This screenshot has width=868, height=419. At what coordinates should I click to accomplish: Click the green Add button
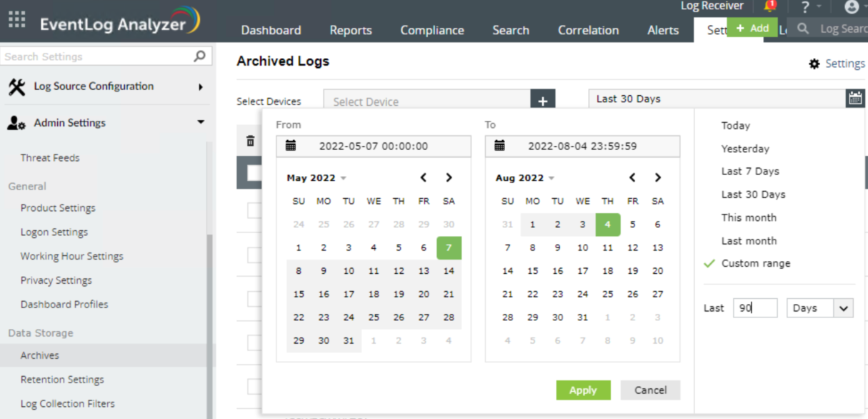(752, 28)
